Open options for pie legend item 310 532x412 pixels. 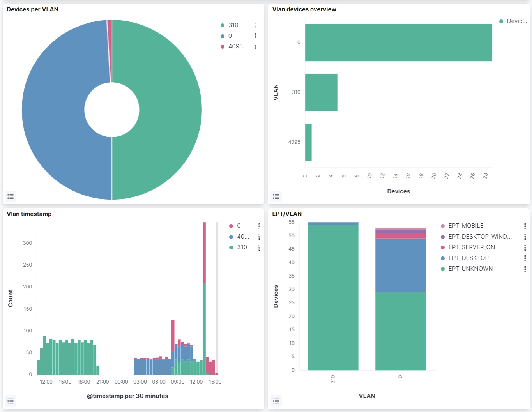click(x=255, y=25)
